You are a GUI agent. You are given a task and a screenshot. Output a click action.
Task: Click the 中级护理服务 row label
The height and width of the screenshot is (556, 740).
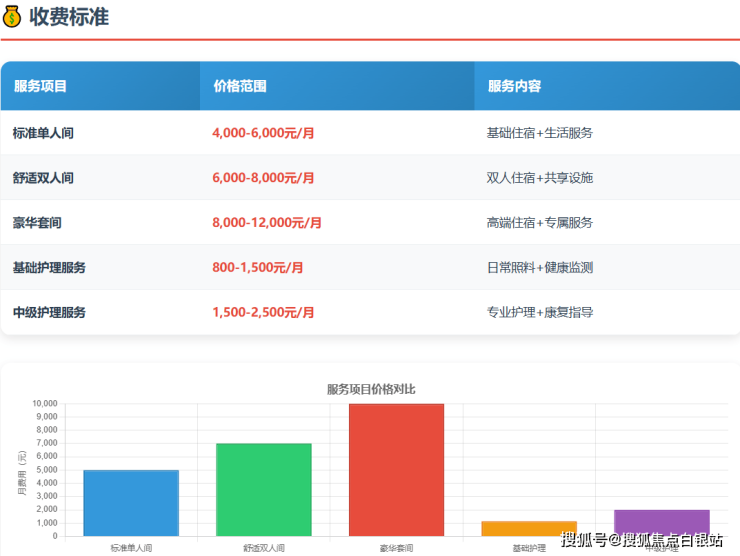(x=49, y=313)
